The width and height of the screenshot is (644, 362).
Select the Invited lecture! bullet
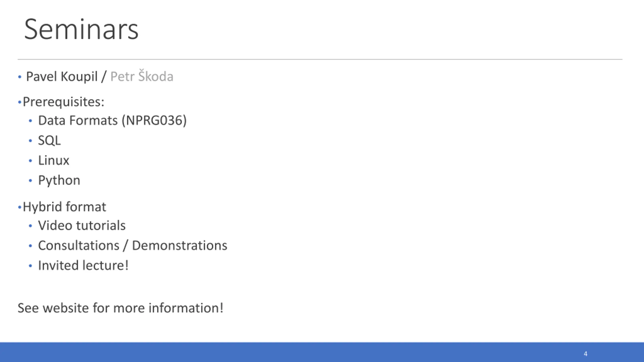point(83,265)
